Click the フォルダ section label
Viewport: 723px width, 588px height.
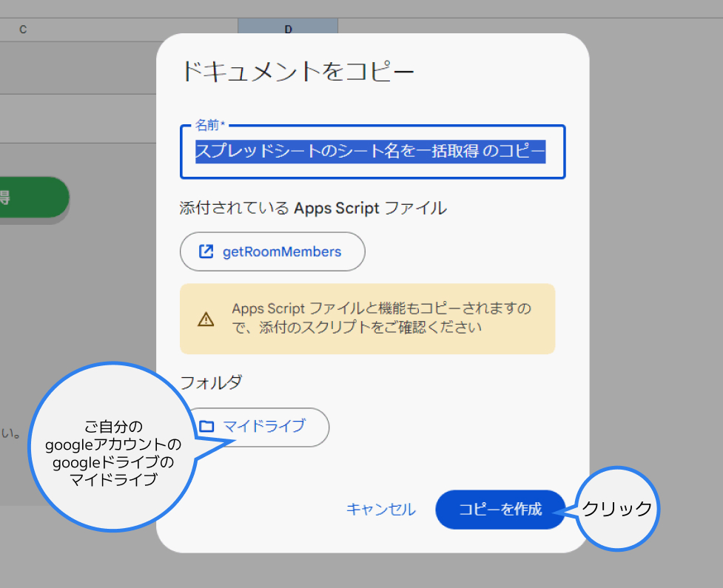[x=211, y=382]
